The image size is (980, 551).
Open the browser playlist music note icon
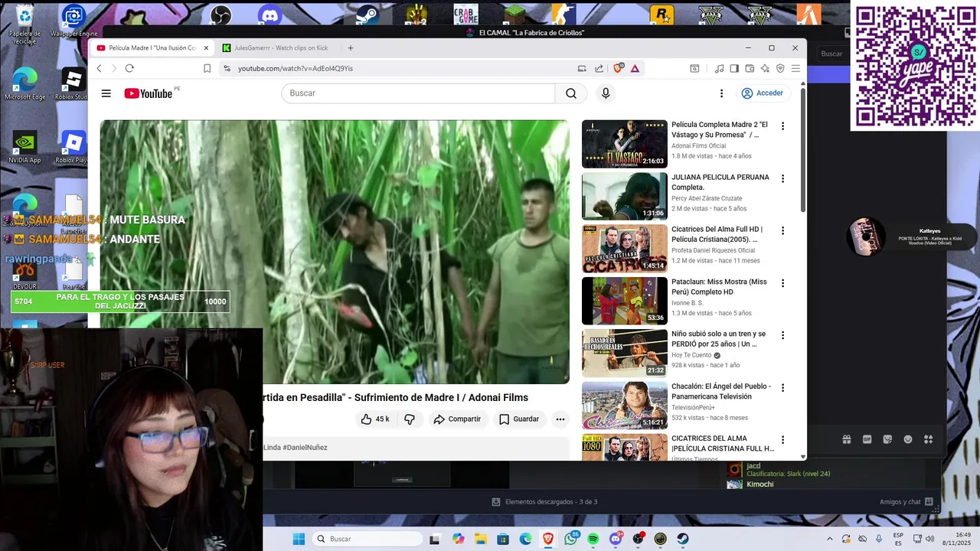click(719, 68)
